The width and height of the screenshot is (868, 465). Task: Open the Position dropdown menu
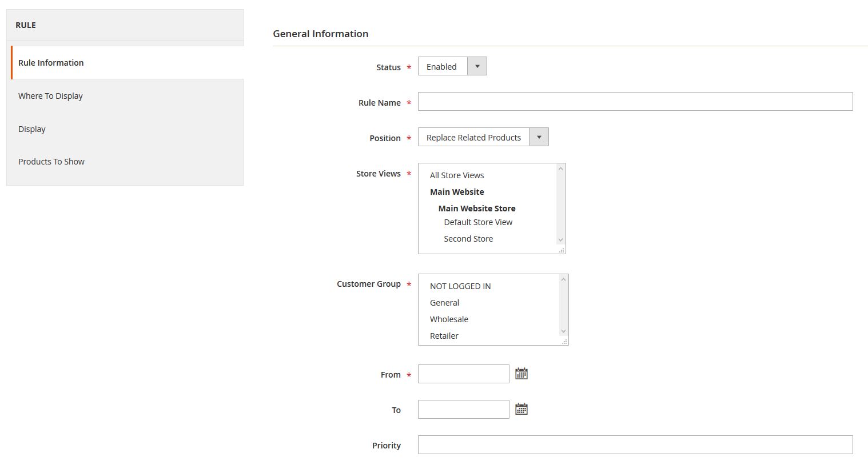(483, 137)
